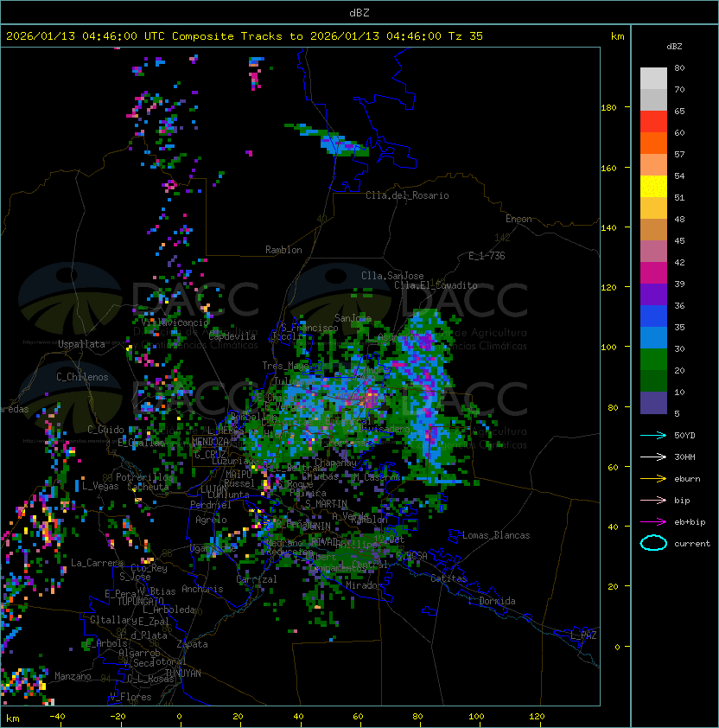
Task: Click the yellow eburn arrow in legend
Action: click(x=653, y=479)
